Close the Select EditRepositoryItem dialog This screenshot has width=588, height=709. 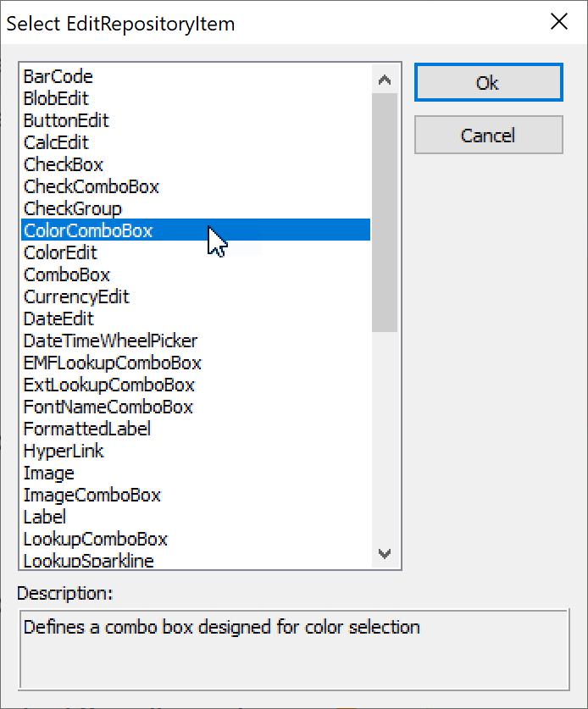tap(559, 22)
